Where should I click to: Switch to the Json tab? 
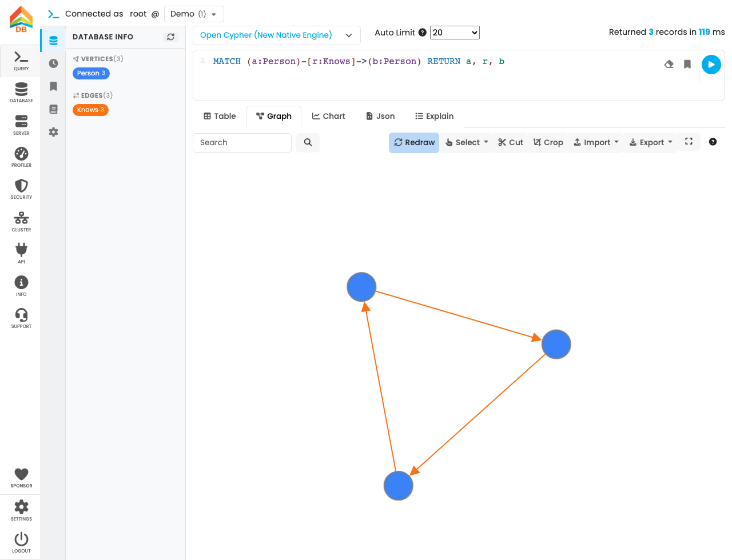click(380, 116)
